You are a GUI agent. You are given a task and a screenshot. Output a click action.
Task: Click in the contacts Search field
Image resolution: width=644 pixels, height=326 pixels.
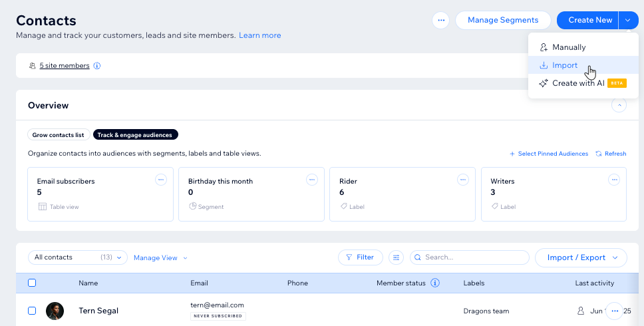474,257
